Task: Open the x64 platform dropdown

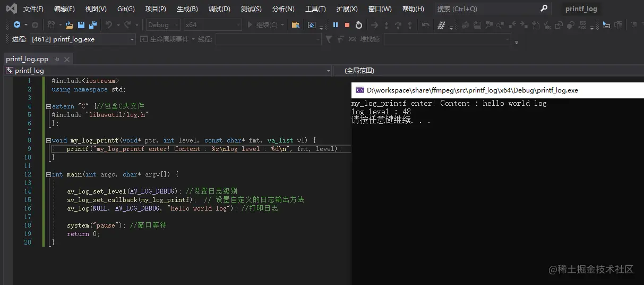Action: (212, 25)
